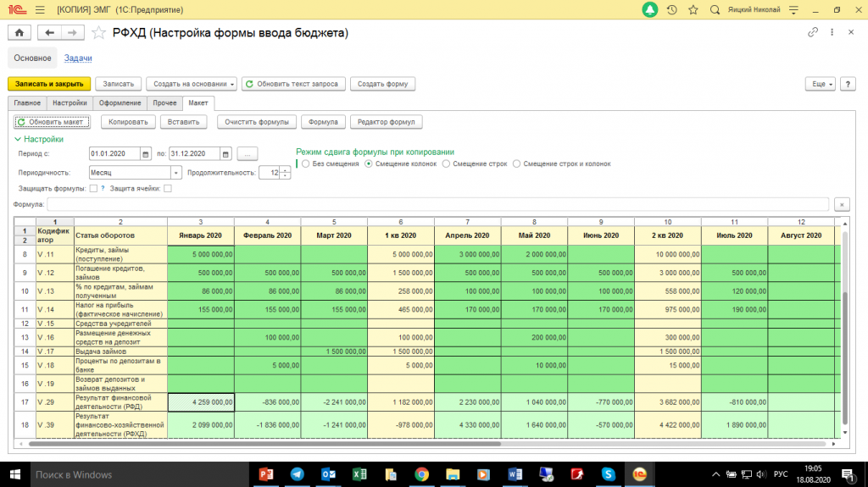
Task: Copy link to this form icon
Action: (x=813, y=32)
